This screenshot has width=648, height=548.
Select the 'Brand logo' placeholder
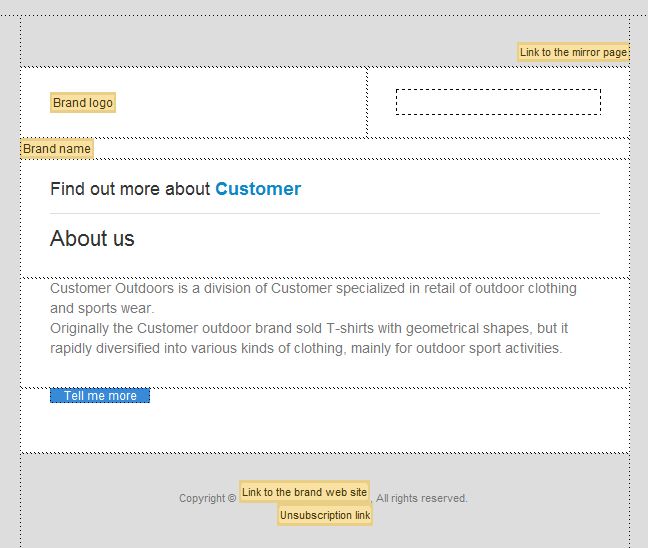click(83, 103)
